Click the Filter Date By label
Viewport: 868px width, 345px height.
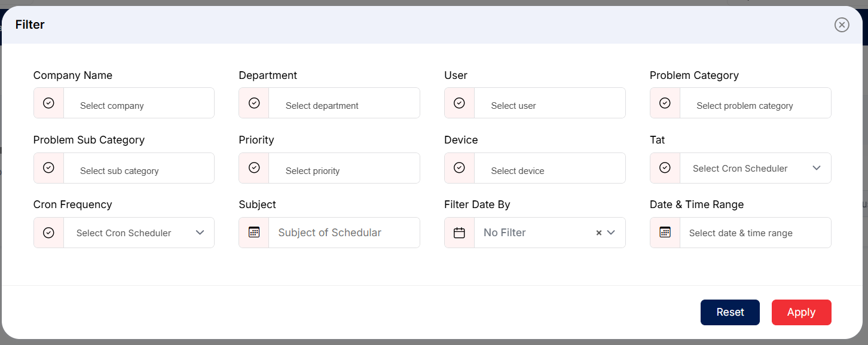(x=477, y=204)
